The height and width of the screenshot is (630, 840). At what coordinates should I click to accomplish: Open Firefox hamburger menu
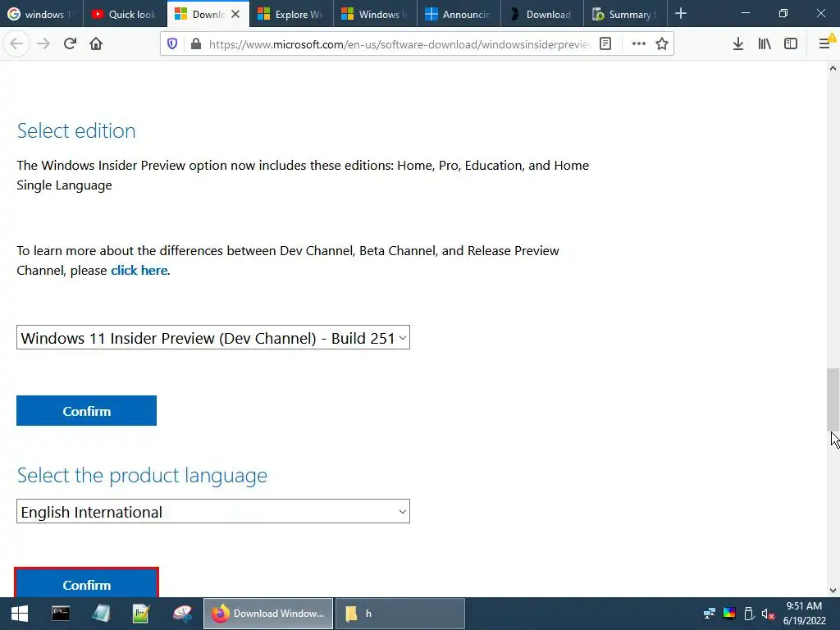click(x=825, y=44)
